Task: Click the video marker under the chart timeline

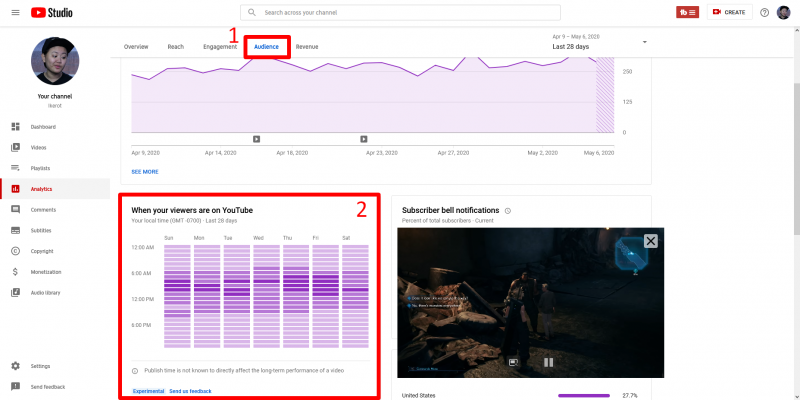Action: (257, 139)
